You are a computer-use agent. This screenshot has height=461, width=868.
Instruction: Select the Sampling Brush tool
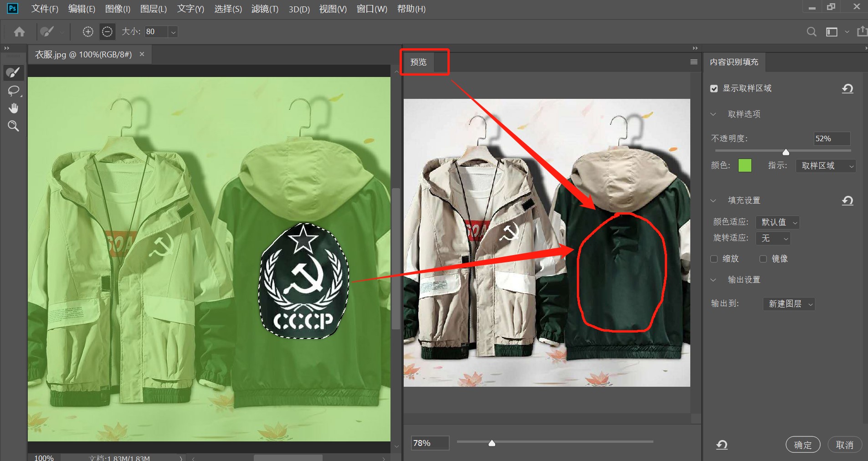(x=13, y=72)
